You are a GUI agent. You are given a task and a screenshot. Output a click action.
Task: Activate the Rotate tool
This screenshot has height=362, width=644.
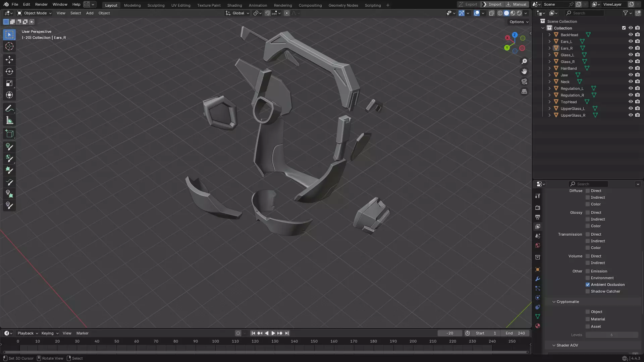pyautogui.click(x=9, y=71)
